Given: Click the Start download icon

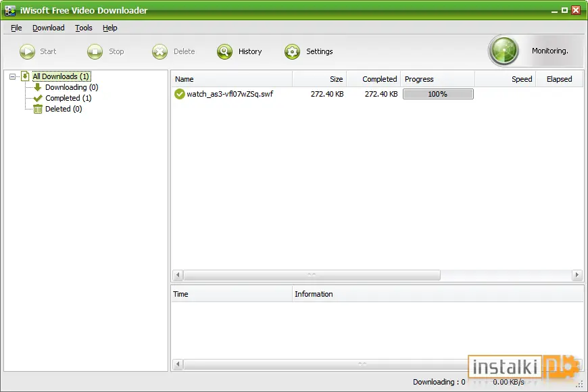Looking at the screenshot, I should [28, 52].
